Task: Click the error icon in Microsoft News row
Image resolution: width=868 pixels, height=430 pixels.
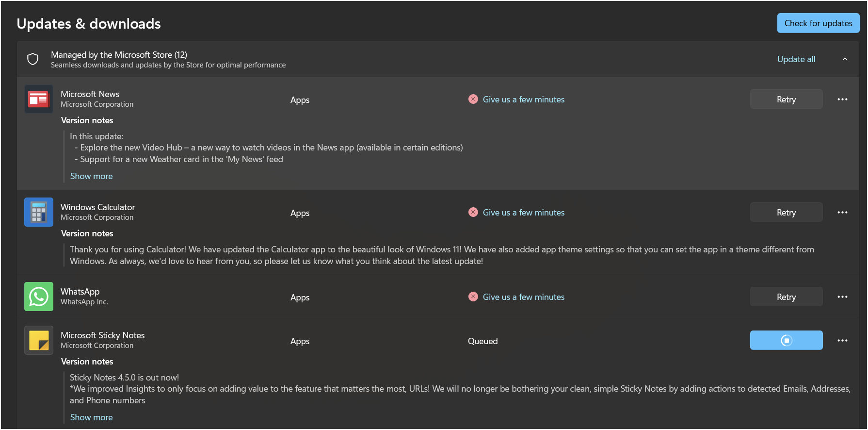Action: tap(473, 99)
